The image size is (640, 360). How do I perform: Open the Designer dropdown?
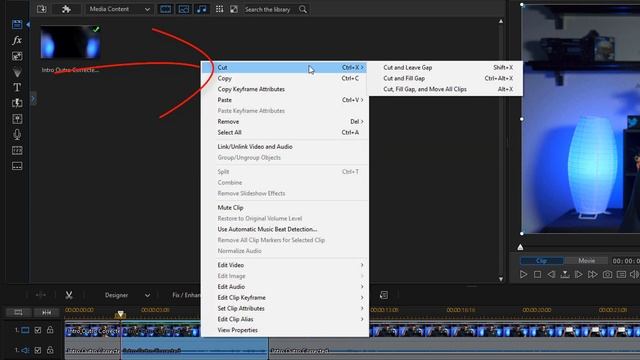coord(127,295)
